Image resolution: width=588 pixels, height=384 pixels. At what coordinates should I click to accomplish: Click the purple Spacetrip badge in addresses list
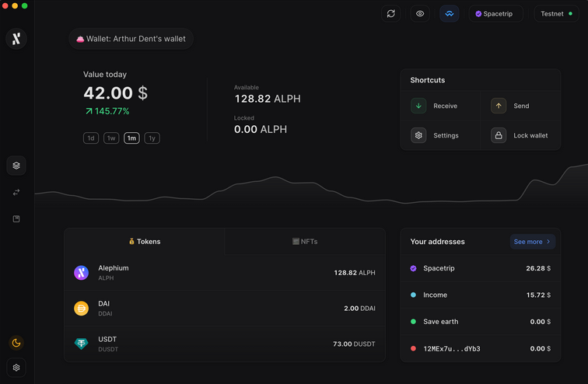coord(413,268)
